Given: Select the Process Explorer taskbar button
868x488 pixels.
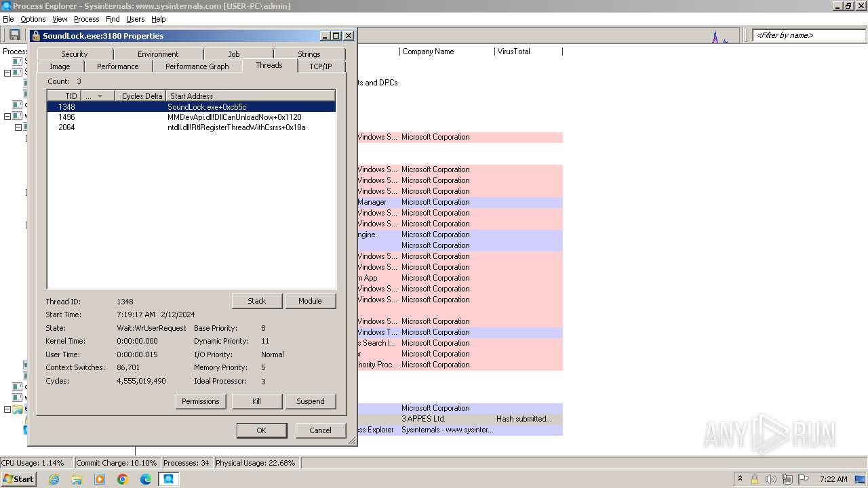Looking at the screenshot, I should [168, 479].
